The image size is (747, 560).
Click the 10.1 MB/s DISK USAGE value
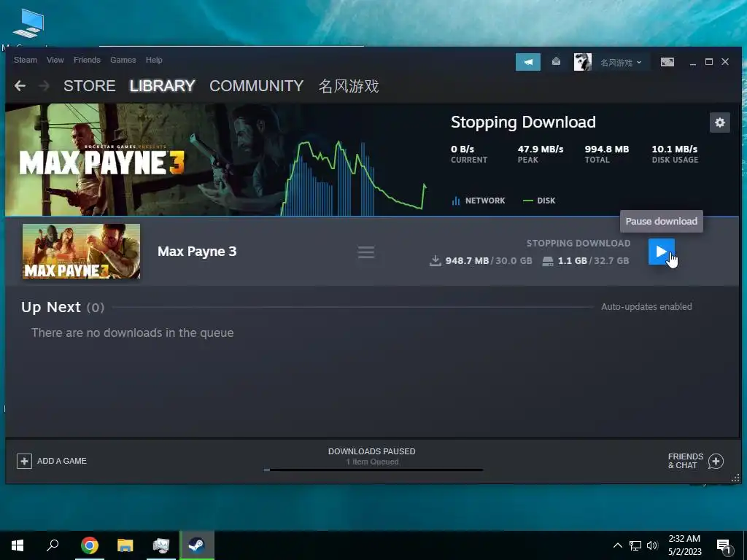(674, 149)
